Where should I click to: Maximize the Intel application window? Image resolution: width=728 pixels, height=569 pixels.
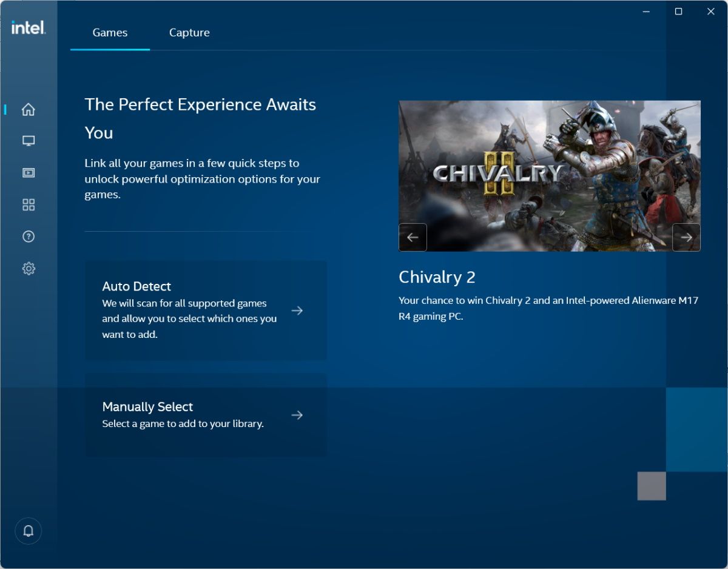click(x=678, y=12)
